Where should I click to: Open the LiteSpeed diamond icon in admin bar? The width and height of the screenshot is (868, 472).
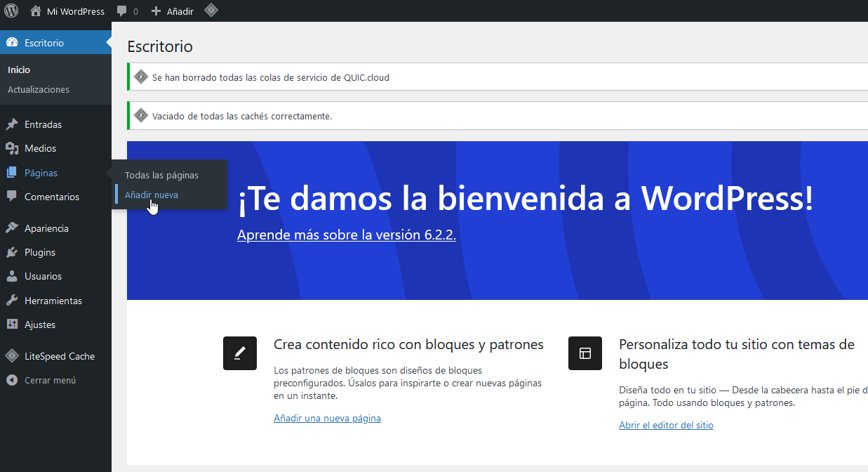[211, 11]
